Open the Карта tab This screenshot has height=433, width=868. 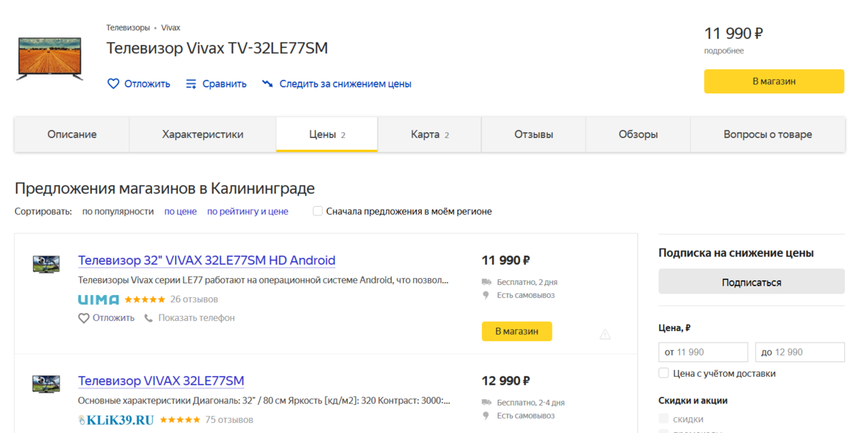pyautogui.click(x=430, y=134)
